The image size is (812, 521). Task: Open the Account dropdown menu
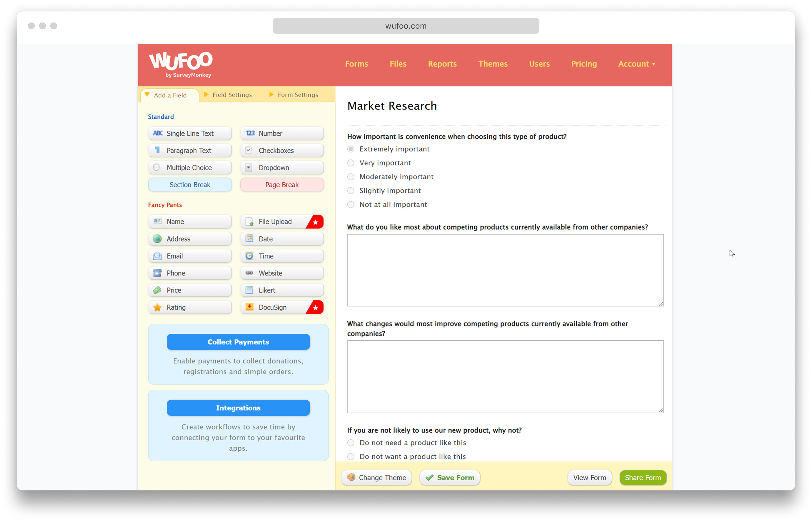[x=636, y=64]
